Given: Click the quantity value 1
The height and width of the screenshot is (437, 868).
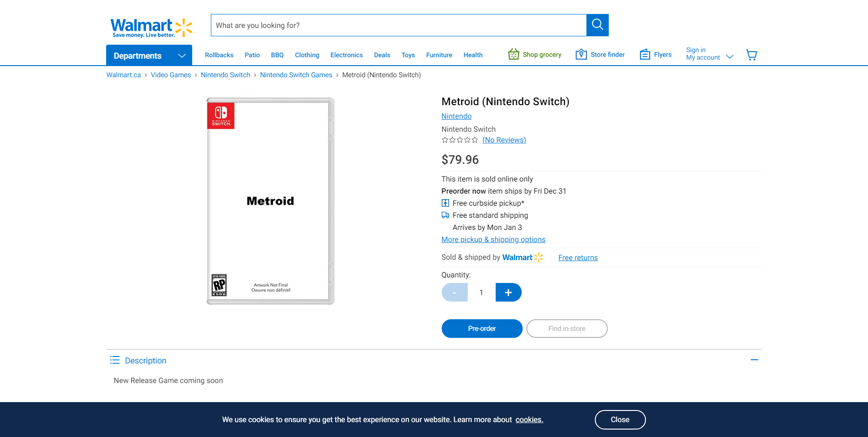Looking at the screenshot, I should (x=481, y=293).
